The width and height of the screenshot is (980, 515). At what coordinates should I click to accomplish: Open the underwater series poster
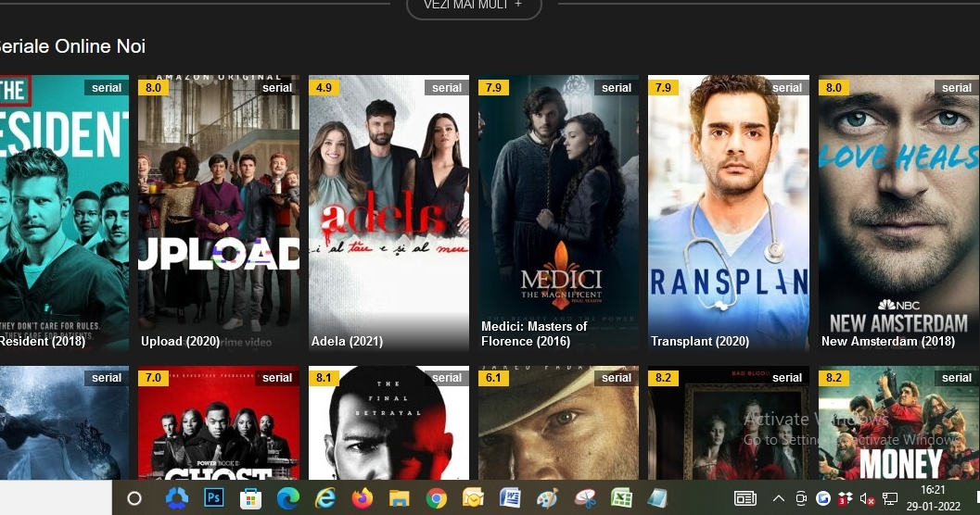[64, 422]
